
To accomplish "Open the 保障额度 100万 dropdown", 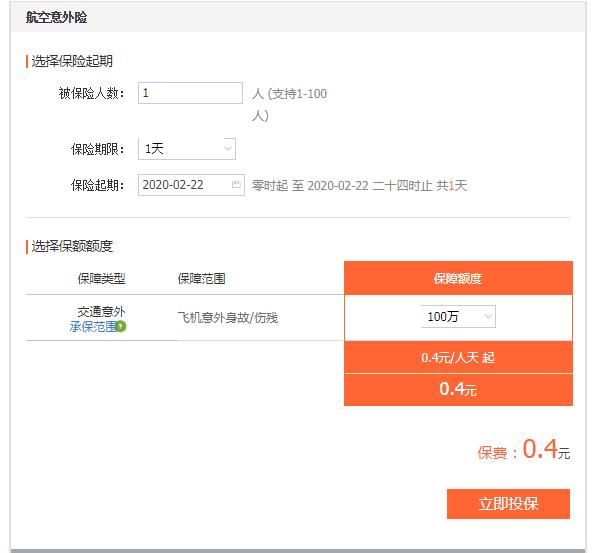I will pyautogui.click(x=458, y=316).
